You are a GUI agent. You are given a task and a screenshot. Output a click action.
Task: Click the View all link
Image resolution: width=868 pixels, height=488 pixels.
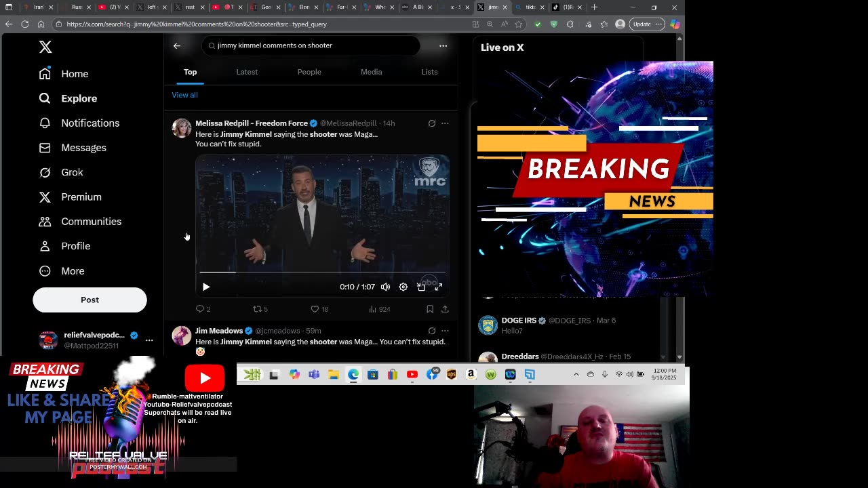[184, 95]
